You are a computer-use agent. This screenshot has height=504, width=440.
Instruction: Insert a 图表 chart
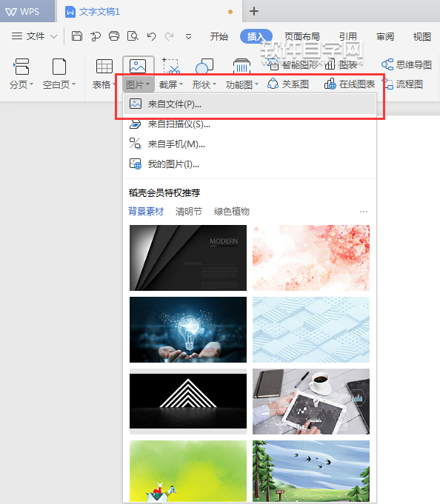pos(341,65)
